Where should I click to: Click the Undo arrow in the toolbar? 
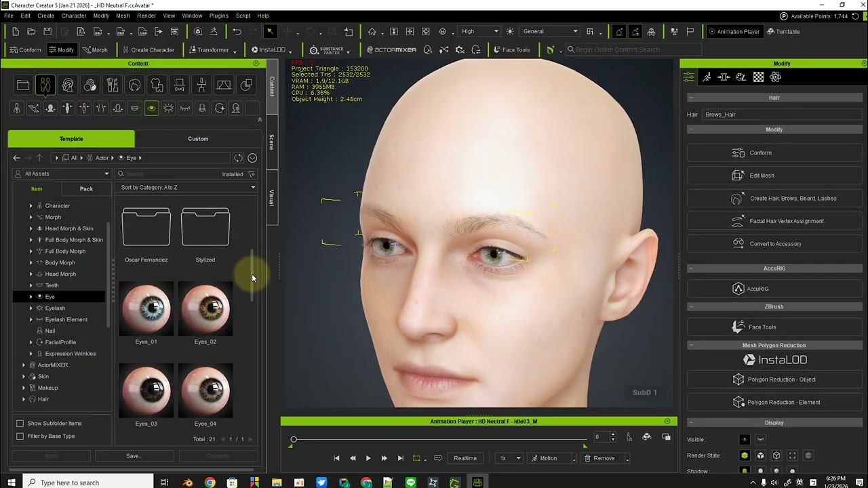click(x=237, y=32)
